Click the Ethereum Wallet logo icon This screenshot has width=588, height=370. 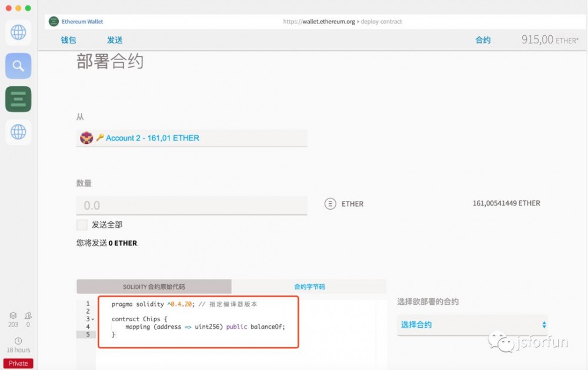[x=55, y=21]
